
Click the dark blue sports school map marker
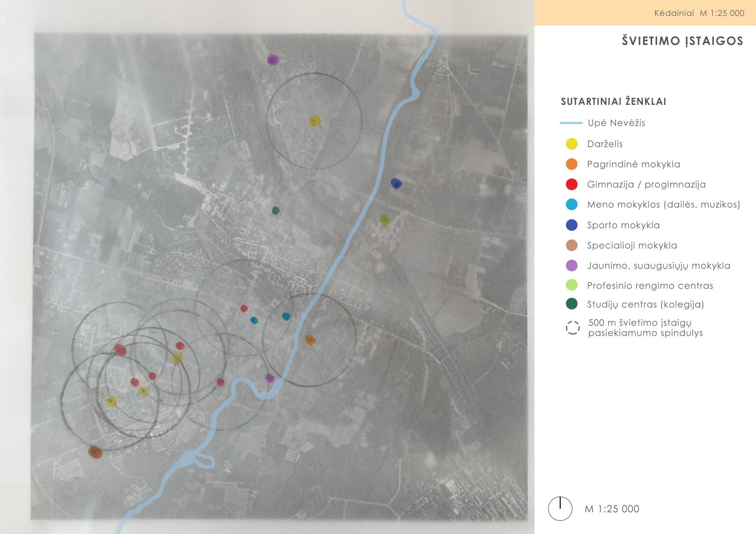(396, 183)
